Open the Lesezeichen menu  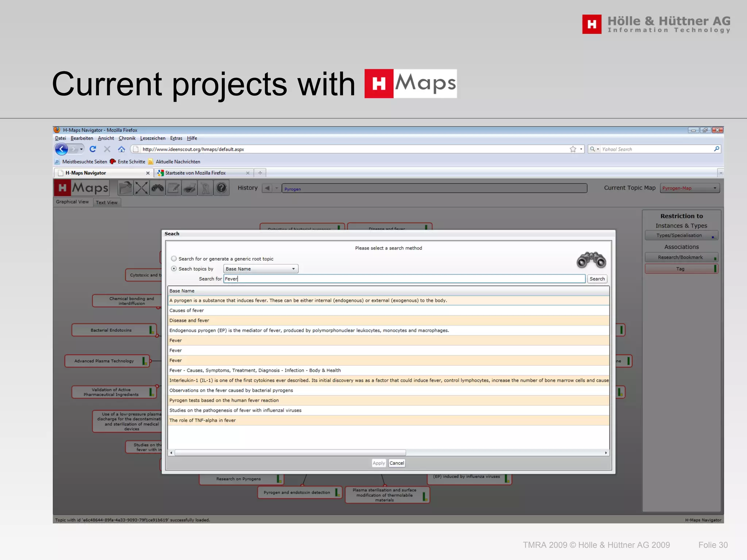click(x=153, y=138)
